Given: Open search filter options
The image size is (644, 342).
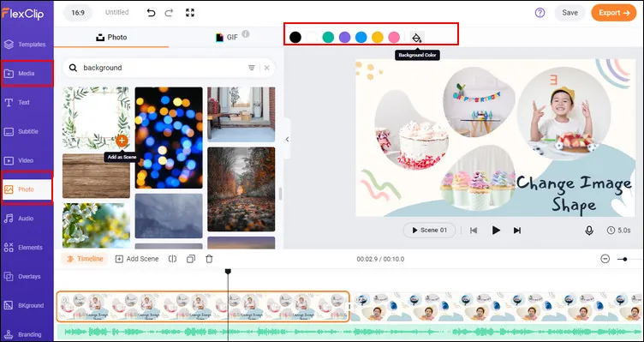Looking at the screenshot, I should 252,68.
